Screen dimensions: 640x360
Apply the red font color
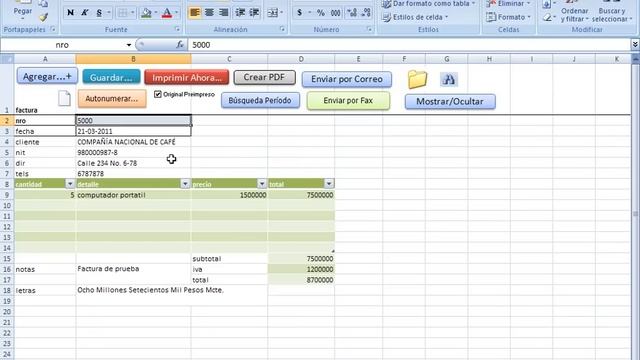click(167, 13)
